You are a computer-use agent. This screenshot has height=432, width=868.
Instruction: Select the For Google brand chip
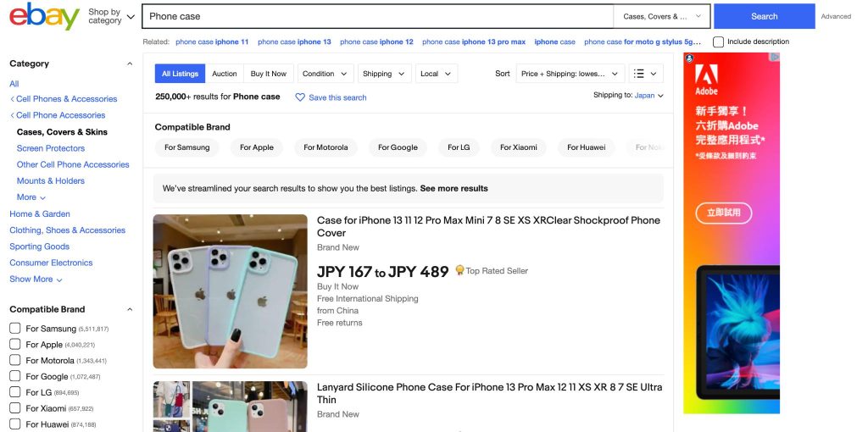(x=398, y=147)
